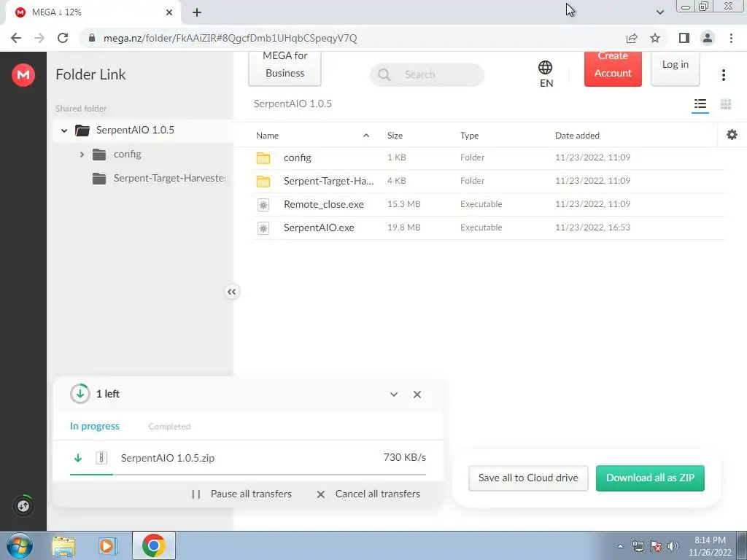Viewport: 747px width, 560px height.
Task: Switch to the In progress tab
Action: click(94, 426)
